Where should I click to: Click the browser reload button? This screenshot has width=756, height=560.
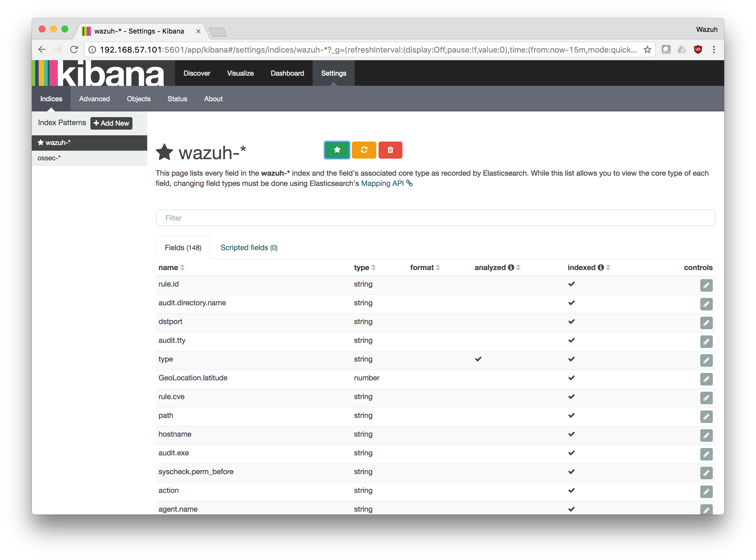point(74,49)
